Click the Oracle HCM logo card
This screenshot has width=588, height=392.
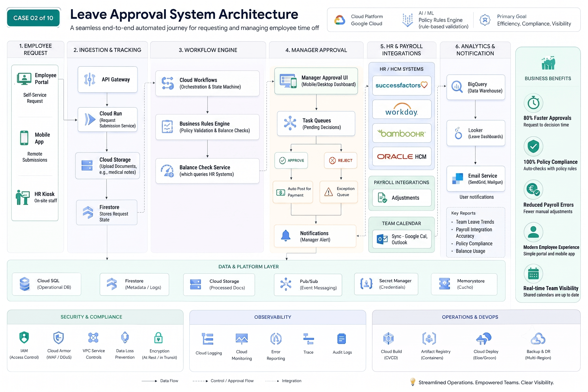tap(402, 156)
